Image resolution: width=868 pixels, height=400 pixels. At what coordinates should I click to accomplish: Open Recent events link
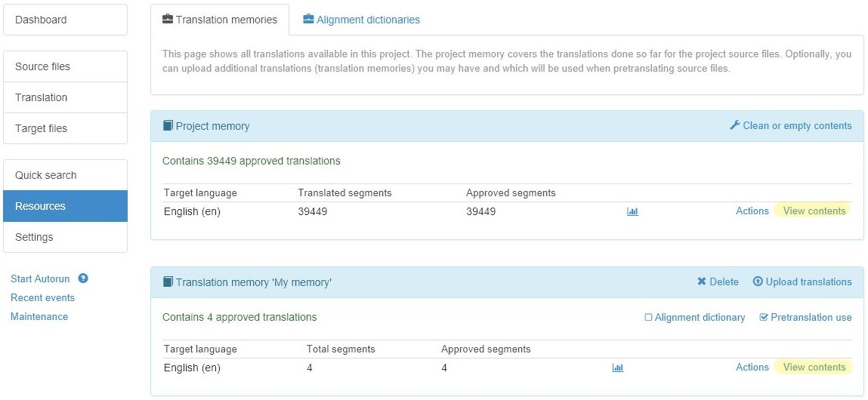pyautogui.click(x=42, y=297)
